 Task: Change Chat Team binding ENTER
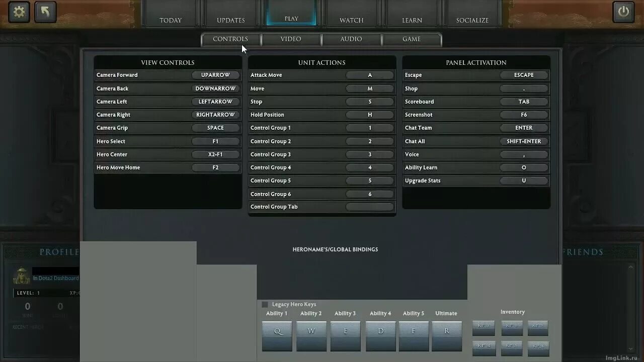524,128
